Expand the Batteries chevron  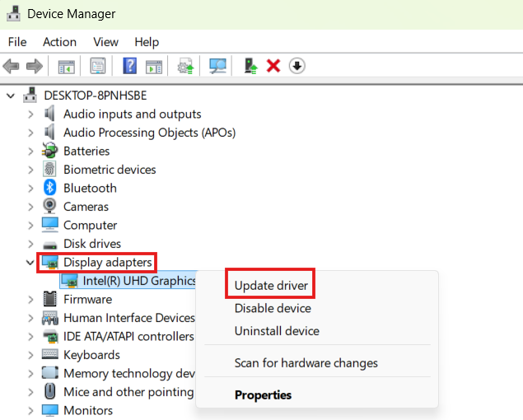pyautogui.click(x=30, y=152)
